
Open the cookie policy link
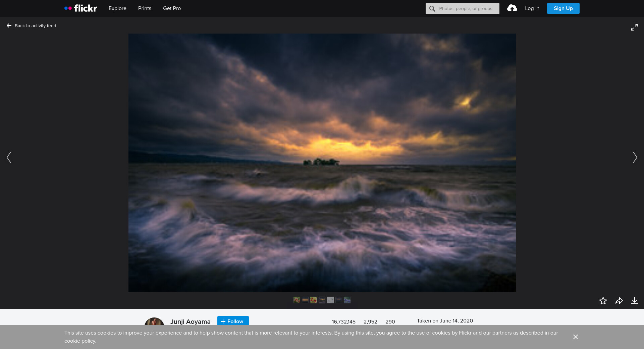tap(80, 341)
